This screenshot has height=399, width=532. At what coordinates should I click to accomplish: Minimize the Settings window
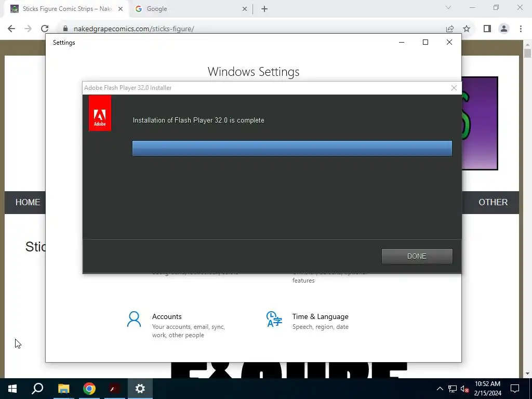pyautogui.click(x=402, y=43)
